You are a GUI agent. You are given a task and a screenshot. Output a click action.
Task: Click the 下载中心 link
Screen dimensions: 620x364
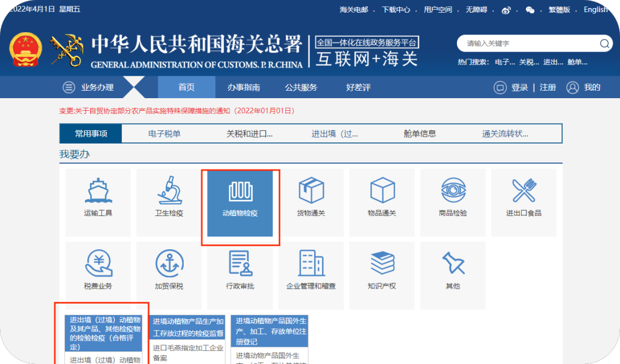[396, 10]
